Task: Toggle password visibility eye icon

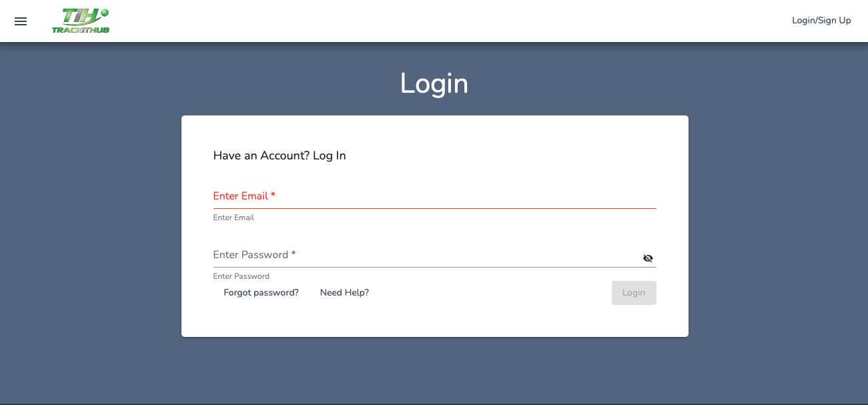Action: click(x=648, y=258)
